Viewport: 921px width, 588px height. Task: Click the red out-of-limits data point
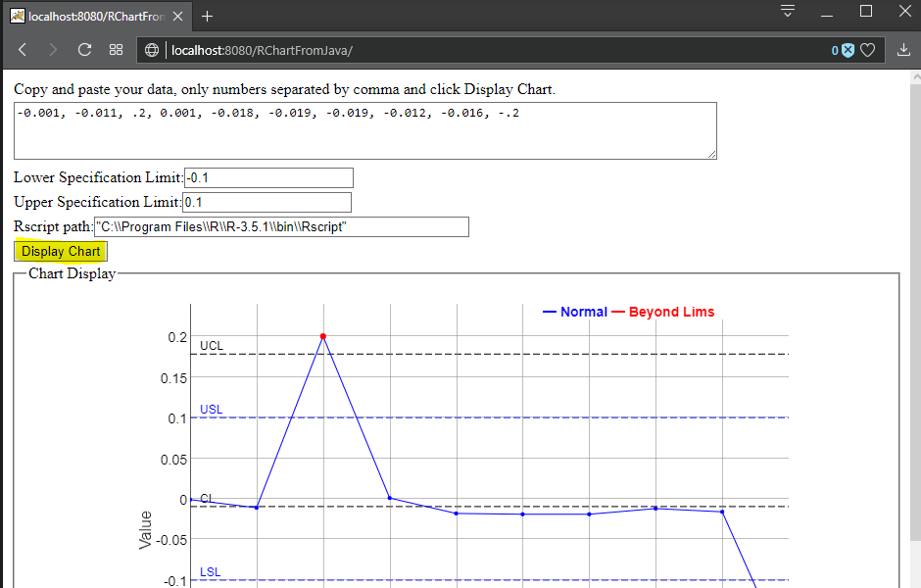coord(323,336)
